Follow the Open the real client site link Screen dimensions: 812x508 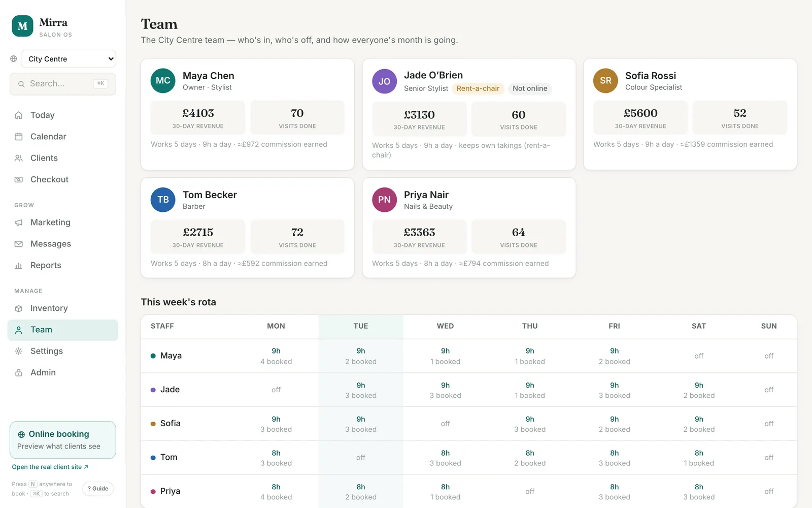(x=50, y=467)
